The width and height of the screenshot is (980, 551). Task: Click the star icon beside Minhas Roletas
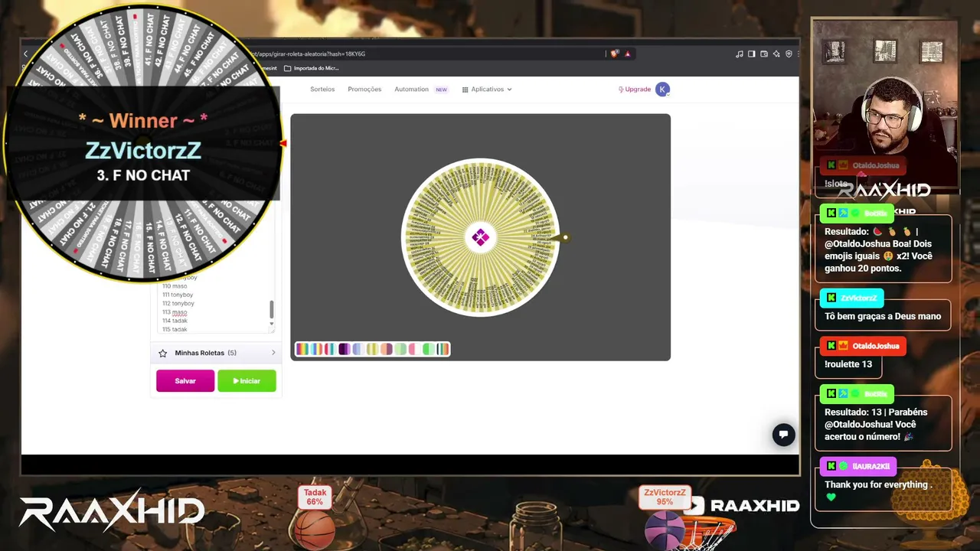point(162,353)
